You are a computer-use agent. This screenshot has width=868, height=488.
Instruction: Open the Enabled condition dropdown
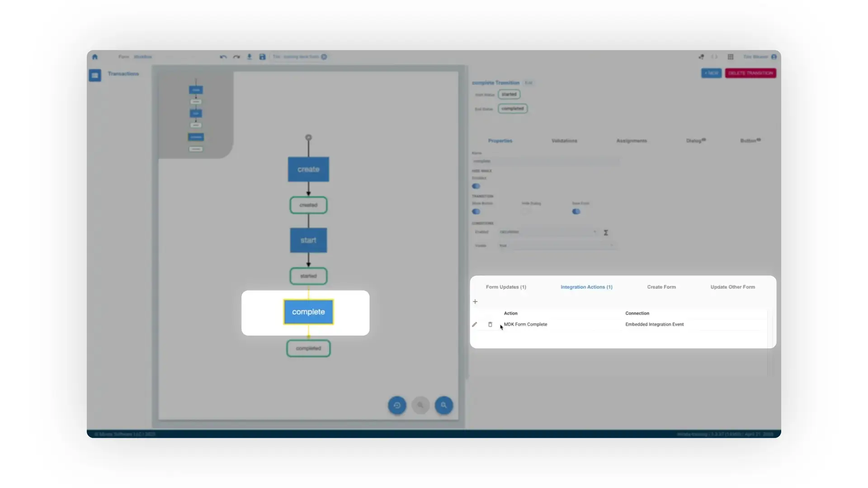click(595, 232)
